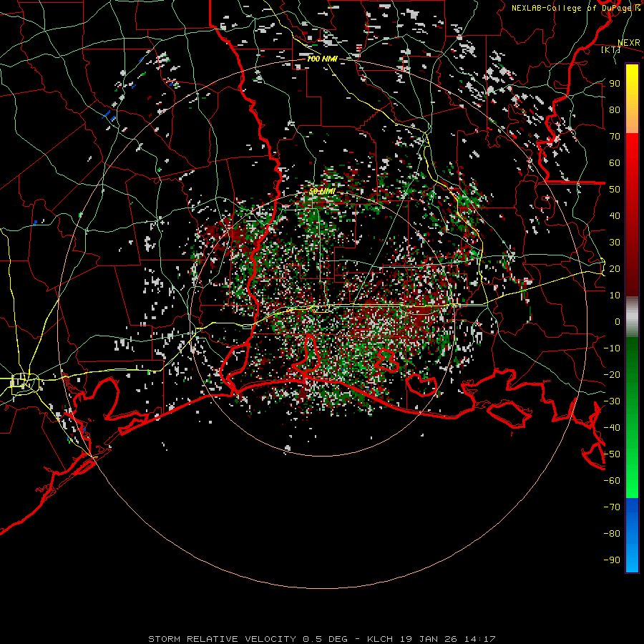Select the 50 NMI range ring label
This screenshot has height=644, width=644.
click(x=323, y=191)
